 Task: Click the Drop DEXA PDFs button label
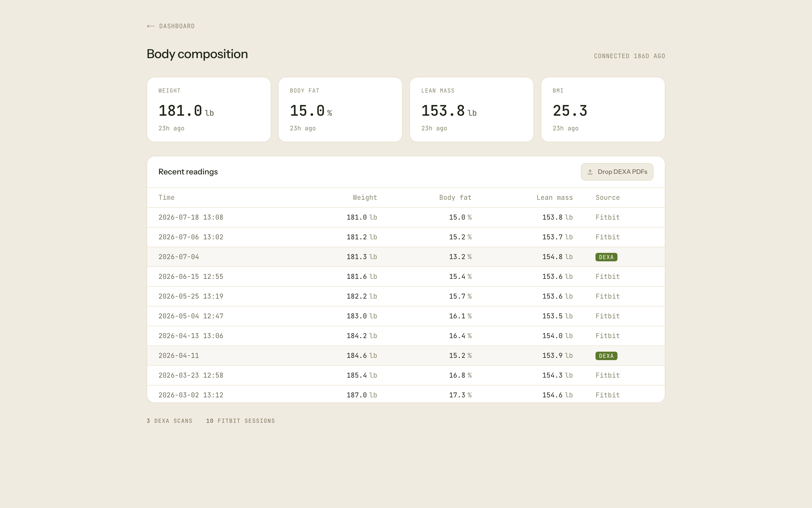click(622, 172)
